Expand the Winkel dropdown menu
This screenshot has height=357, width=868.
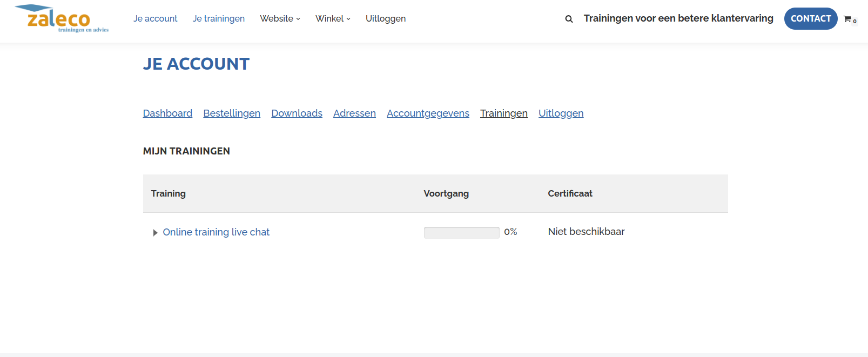click(333, 18)
